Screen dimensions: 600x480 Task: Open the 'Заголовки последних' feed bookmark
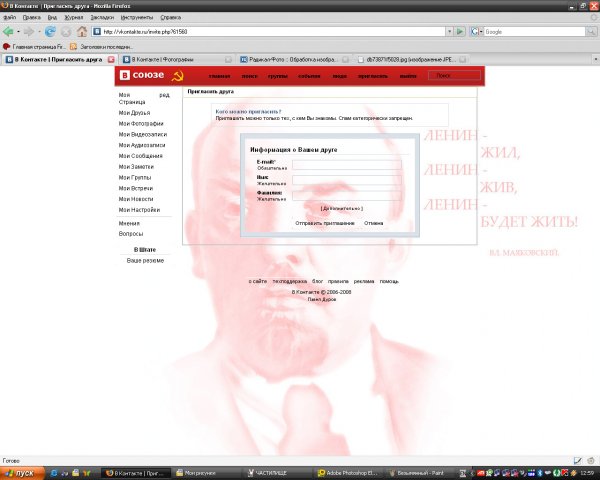click(x=102, y=47)
